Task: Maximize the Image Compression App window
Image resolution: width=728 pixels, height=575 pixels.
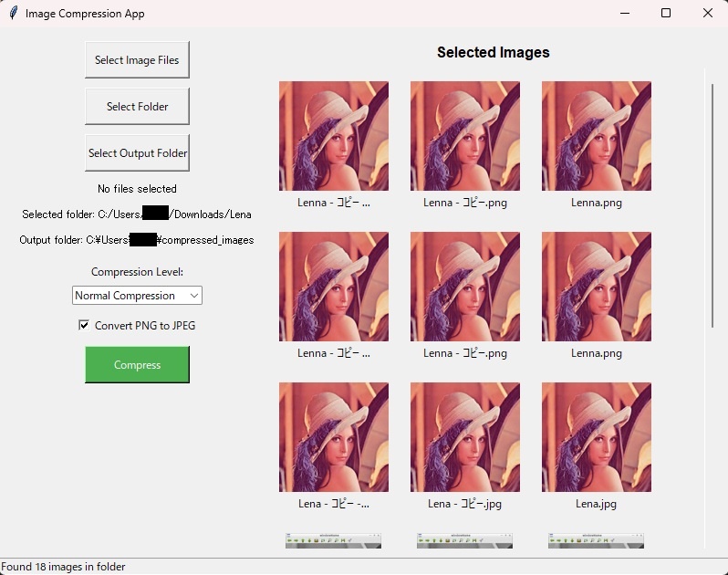Action: [x=666, y=13]
